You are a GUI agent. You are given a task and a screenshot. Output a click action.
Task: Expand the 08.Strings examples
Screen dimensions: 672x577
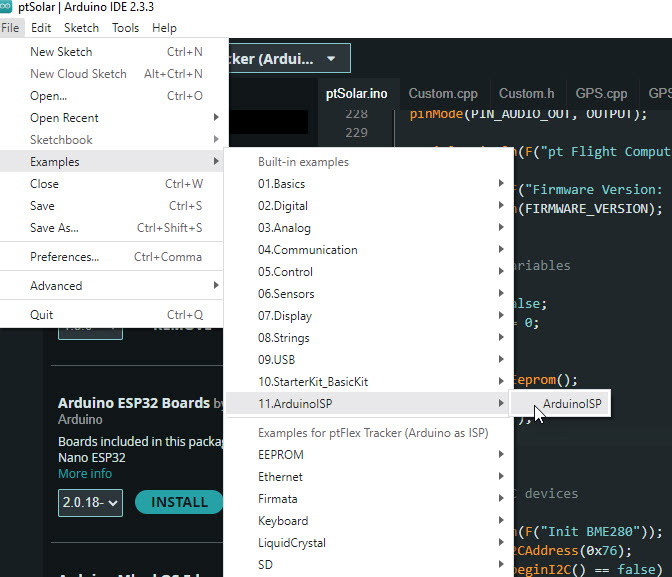tap(369, 338)
